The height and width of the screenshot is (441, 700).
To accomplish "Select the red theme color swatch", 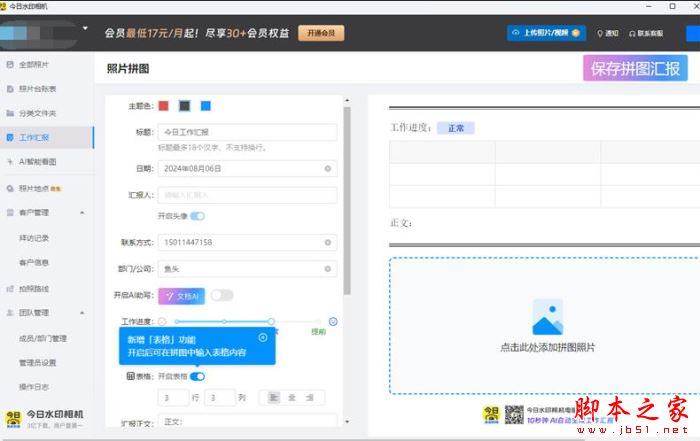I will [164, 106].
